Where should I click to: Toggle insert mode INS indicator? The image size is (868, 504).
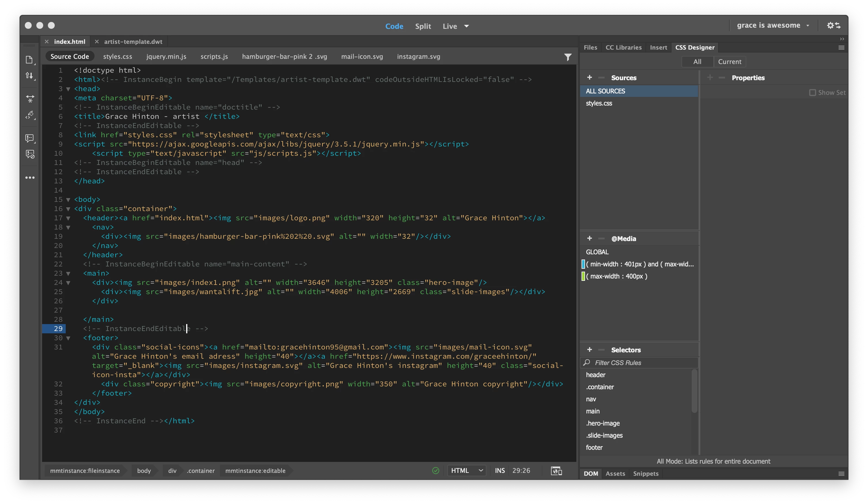point(499,471)
